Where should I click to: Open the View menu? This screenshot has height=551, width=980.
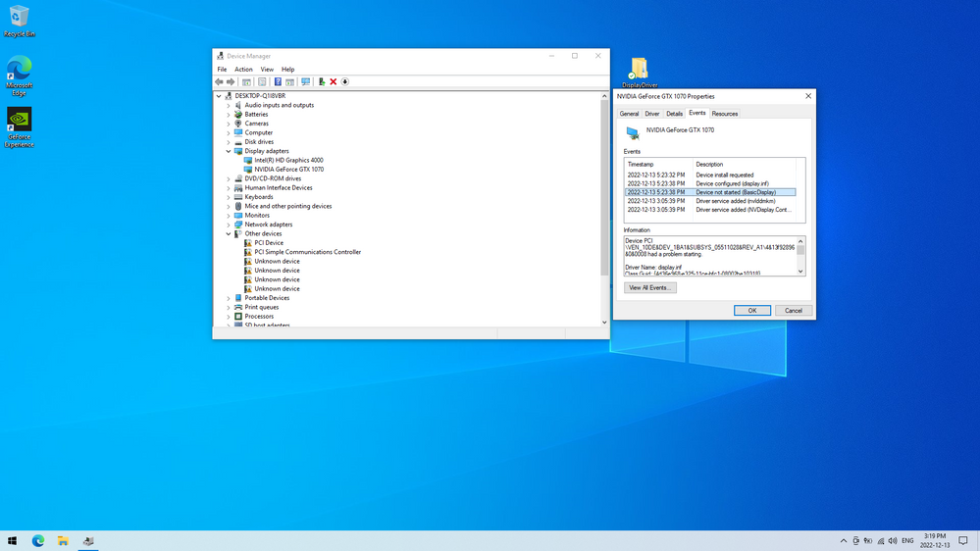[267, 70]
